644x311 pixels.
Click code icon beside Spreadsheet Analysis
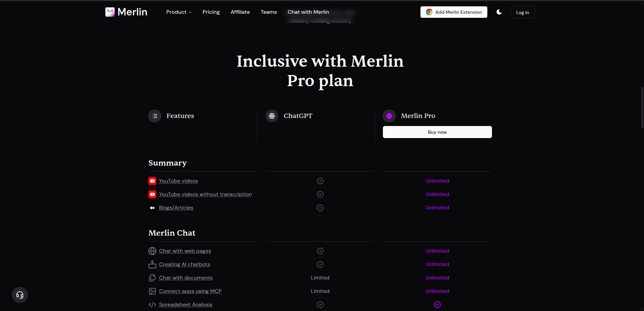pos(152,305)
